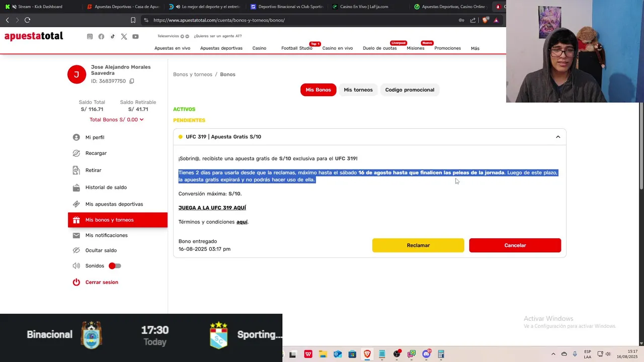Open the Facebook social icon in the header

point(101,36)
